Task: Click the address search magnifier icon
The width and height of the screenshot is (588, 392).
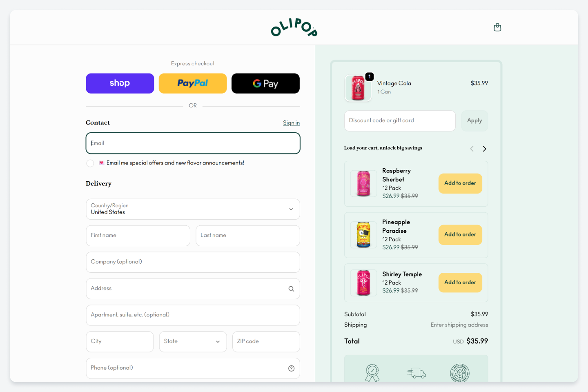Action: (x=291, y=289)
